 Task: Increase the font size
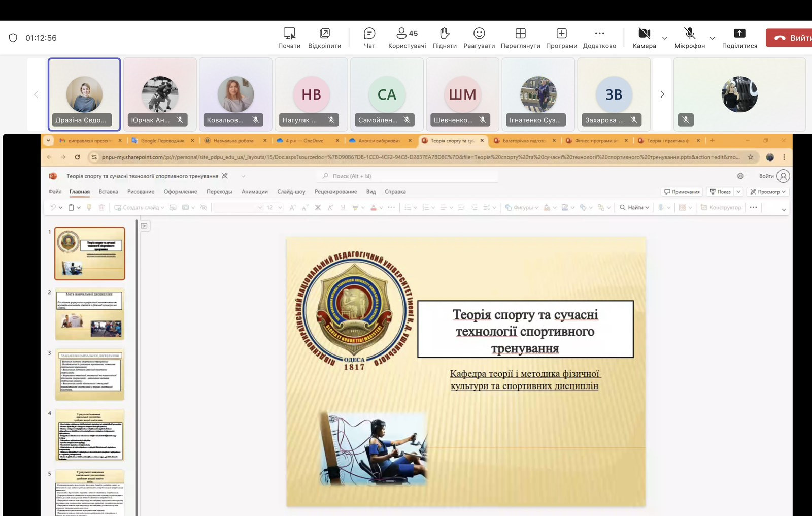pyautogui.click(x=292, y=207)
